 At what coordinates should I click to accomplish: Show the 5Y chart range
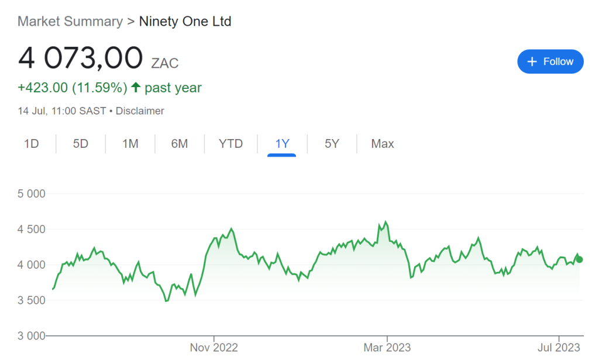(x=332, y=144)
